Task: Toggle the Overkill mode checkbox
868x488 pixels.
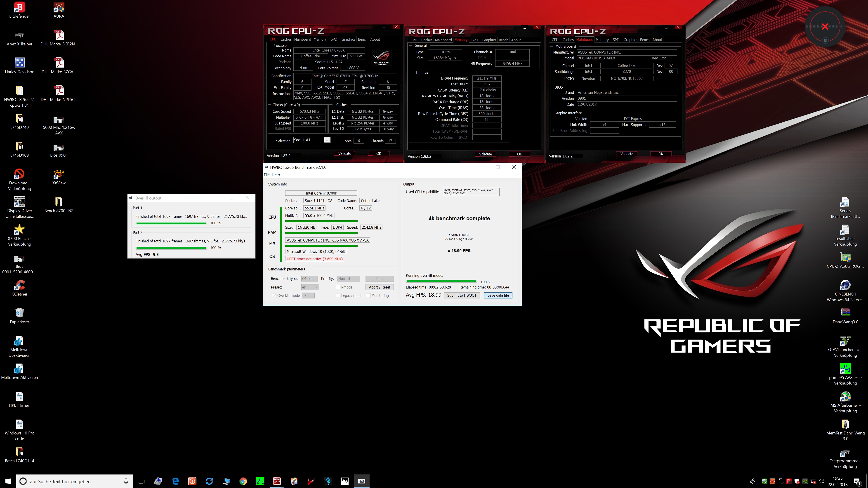Action: (274, 295)
